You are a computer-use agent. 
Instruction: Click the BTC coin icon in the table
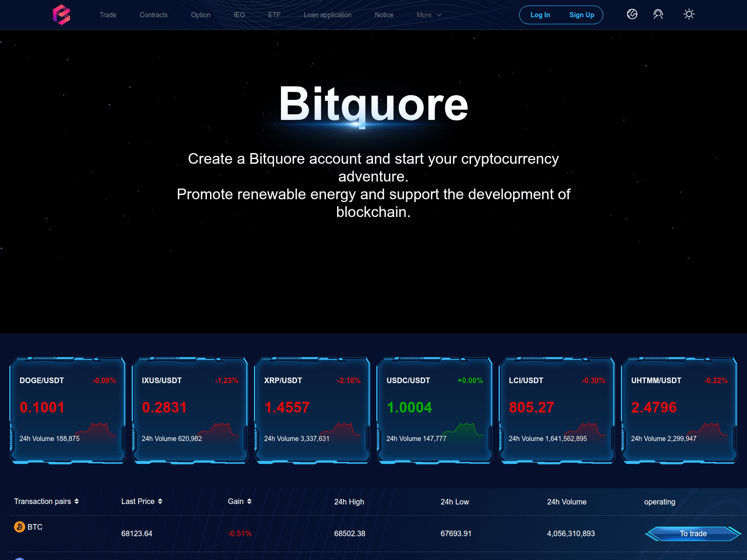[x=20, y=527]
